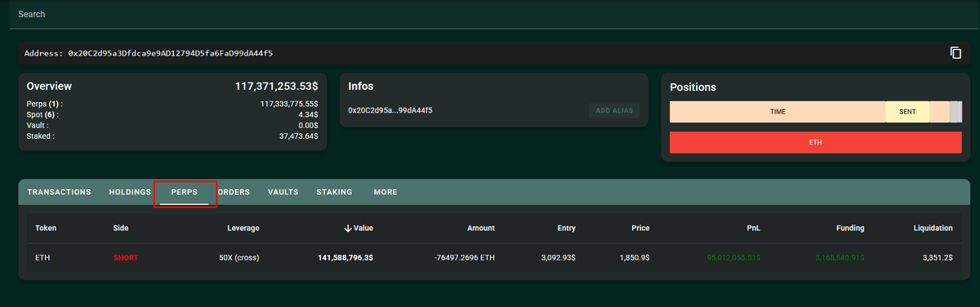Sort by the Entry column header
Image resolution: width=980 pixels, height=307 pixels.
click(x=566, y=228)
